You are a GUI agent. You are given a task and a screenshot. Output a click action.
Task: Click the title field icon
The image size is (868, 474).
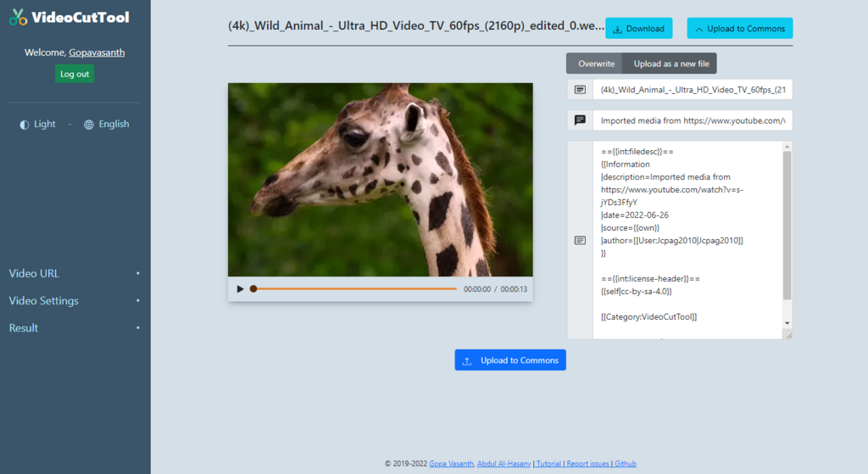[580, 90]
